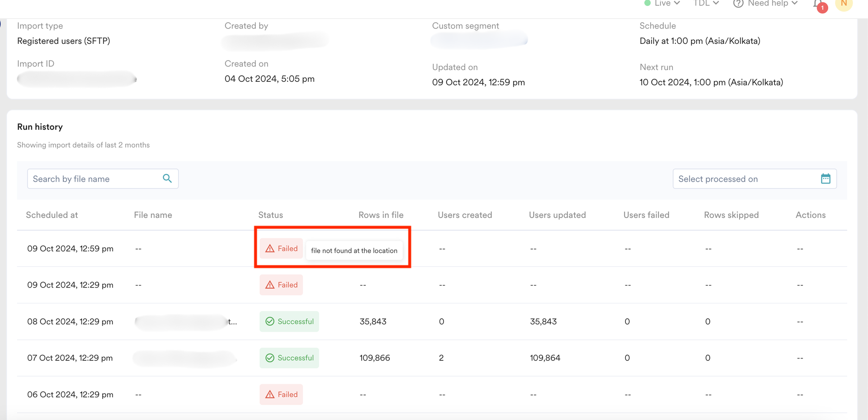Click the checkmark icon on 08 Oct run
The height and width of the screenshot is (420, 868).
click(x=270, y=321)
